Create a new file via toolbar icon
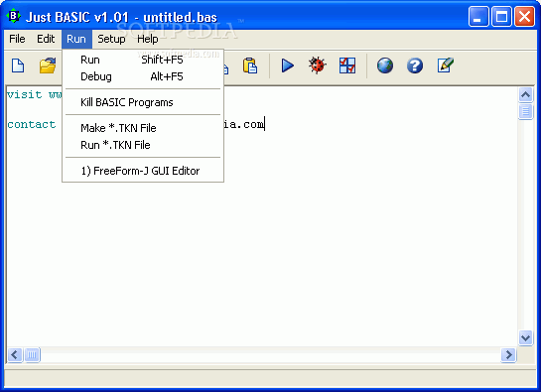The height and width of the screenshot is (392, 541). click(x=18, y=65)
